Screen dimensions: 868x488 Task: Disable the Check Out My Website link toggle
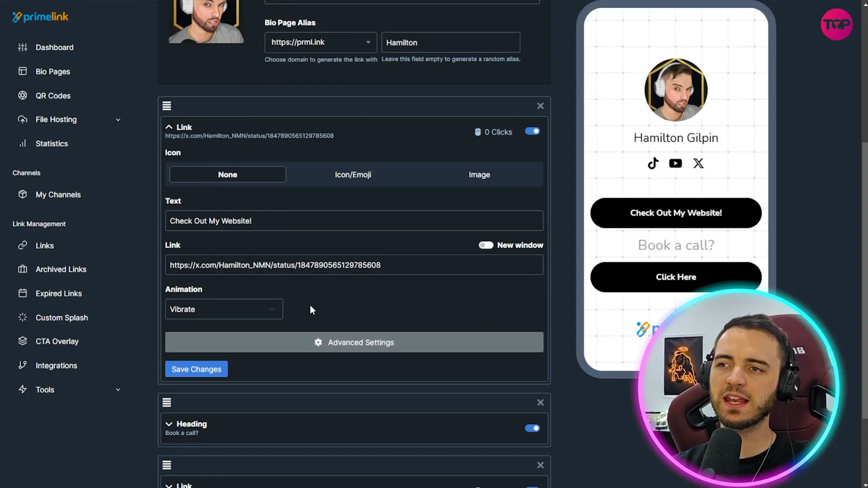[x=532, y=131]
